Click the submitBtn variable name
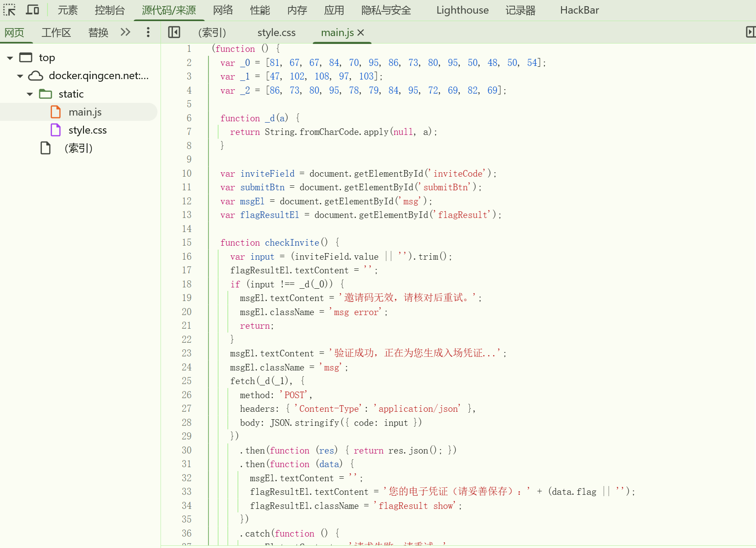The height and width of the screenshot is (548, 756). pyautogui.click(x=263, y=187)
